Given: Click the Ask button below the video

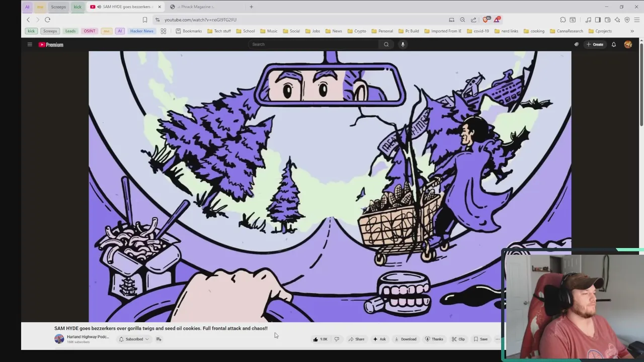Looking at the screenshot, I should coord(379,339).
